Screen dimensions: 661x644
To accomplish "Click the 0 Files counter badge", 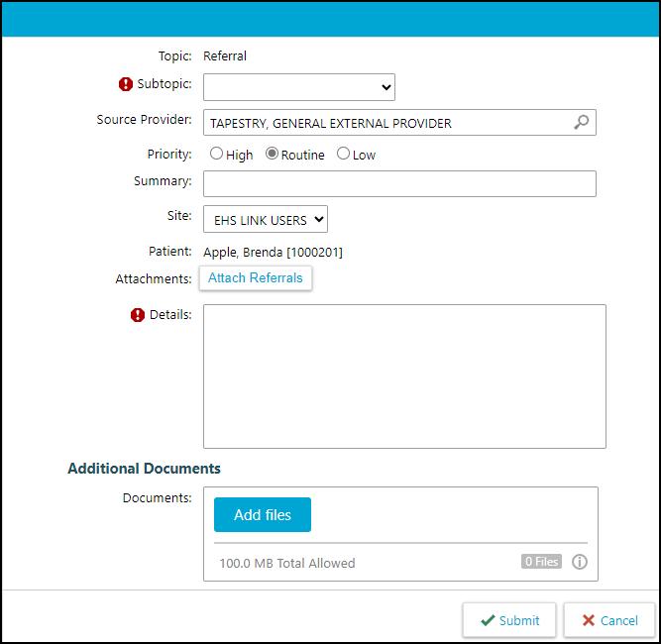I will [541, 562].
